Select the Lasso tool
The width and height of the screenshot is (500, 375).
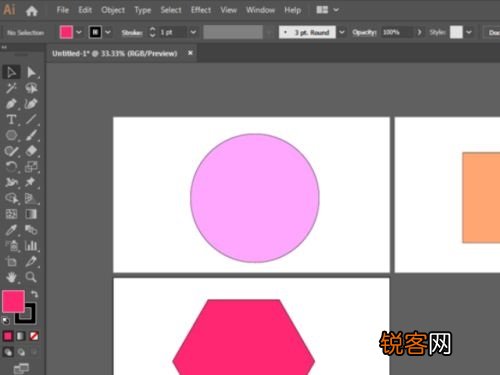(x=31, y=88)
